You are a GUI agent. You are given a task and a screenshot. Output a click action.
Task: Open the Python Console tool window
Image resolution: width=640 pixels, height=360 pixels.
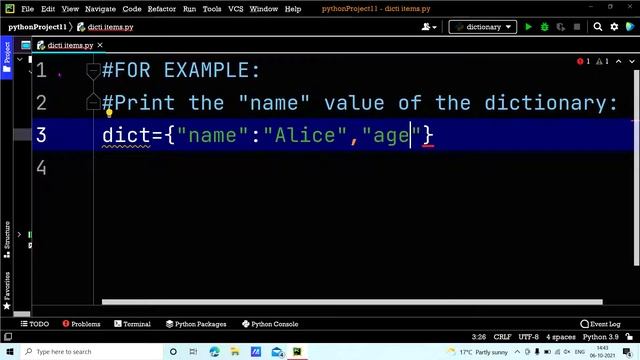pos(270,324)
